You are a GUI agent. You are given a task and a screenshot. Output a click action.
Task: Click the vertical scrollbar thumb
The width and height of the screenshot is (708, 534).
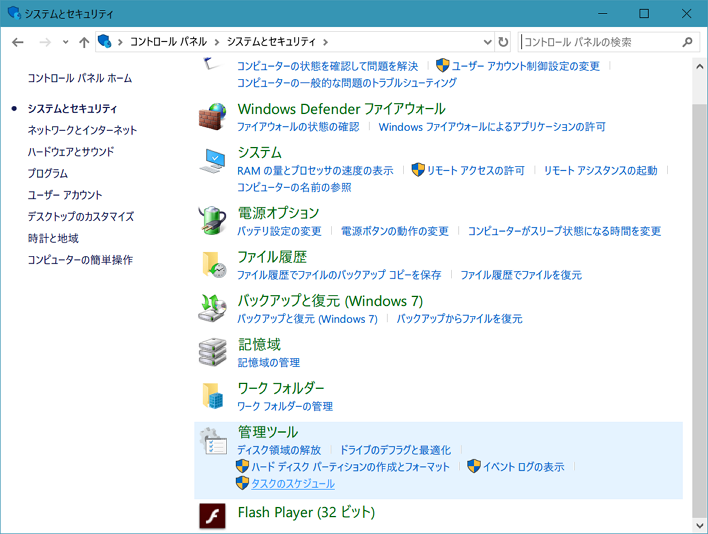coord(699,311)
